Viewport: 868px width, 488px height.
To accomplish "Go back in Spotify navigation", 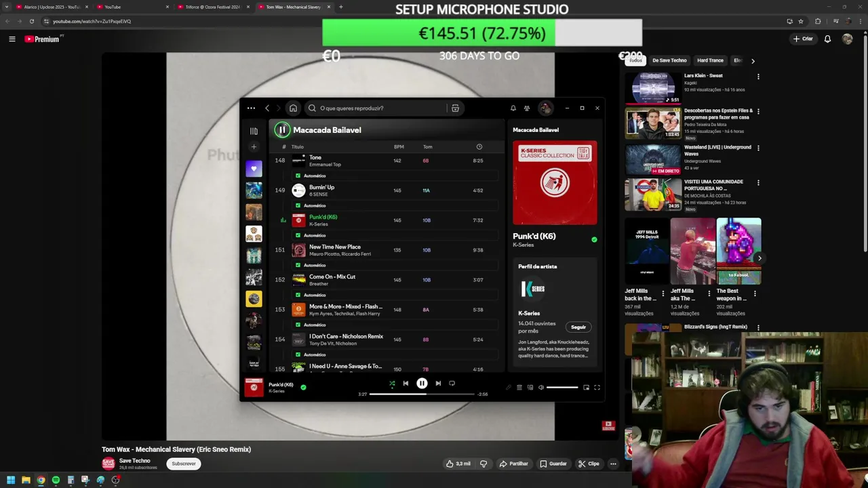I will tap(267, 108).
